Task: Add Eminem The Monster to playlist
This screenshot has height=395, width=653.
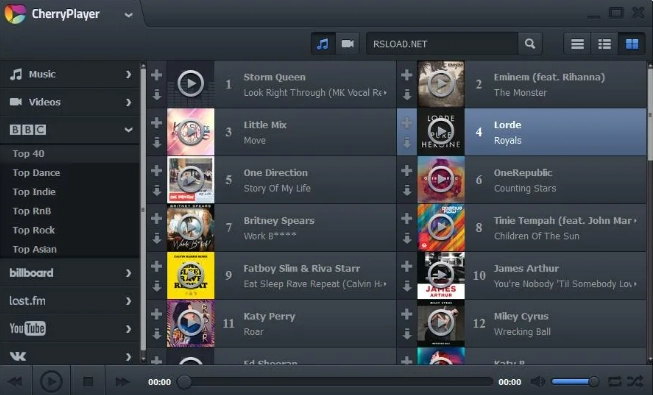Action: click(x=406, y=75)
